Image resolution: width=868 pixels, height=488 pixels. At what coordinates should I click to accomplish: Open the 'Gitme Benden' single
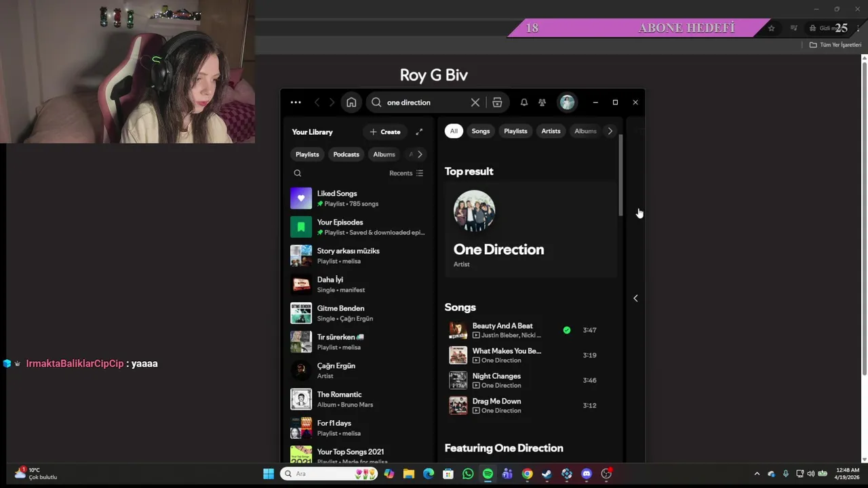358,313
